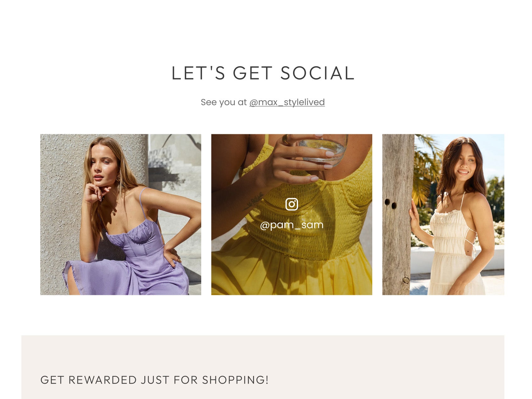Click the wooden post in the third photo

pyautogui.click(x=397, y=214)
